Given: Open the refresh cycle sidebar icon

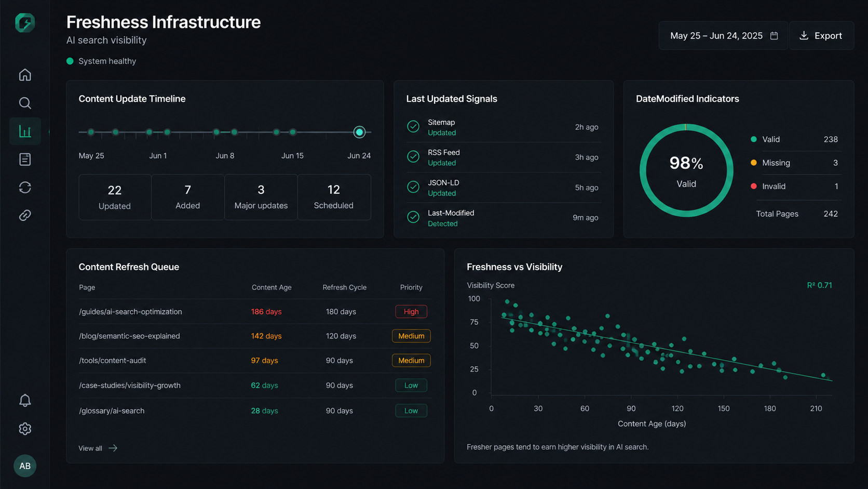Looking at the screenshot, I should coord(25,187).
